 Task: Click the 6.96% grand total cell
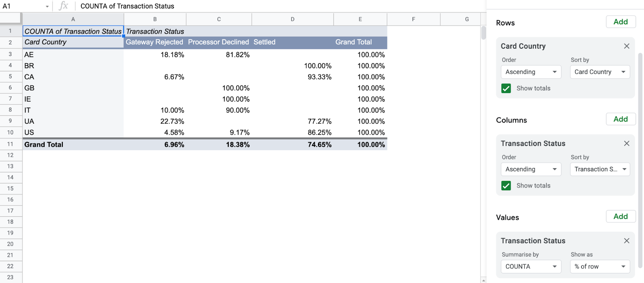pos(155,144)
